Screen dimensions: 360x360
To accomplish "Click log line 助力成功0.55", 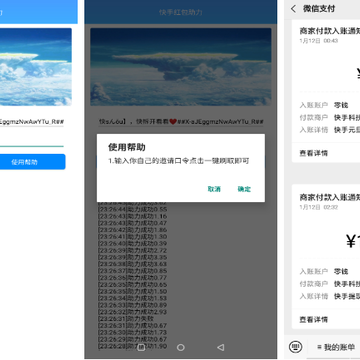I will tap(132, 209).
